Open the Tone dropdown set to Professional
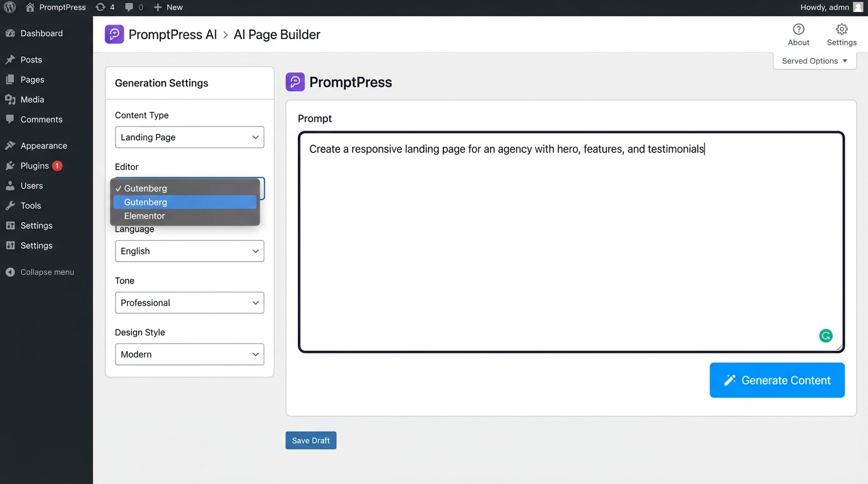The image size is (868, 484). click(189, 302)
